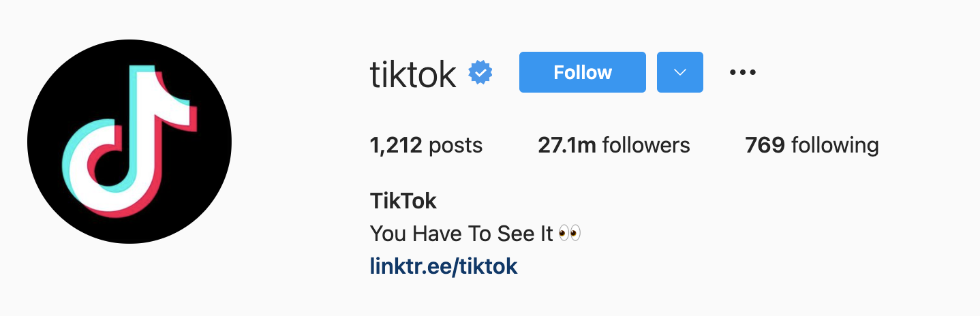Open the linktr.ee/tiktok link
The width and height of the screenshot is (980, 316).
click(x=444, y=266)
